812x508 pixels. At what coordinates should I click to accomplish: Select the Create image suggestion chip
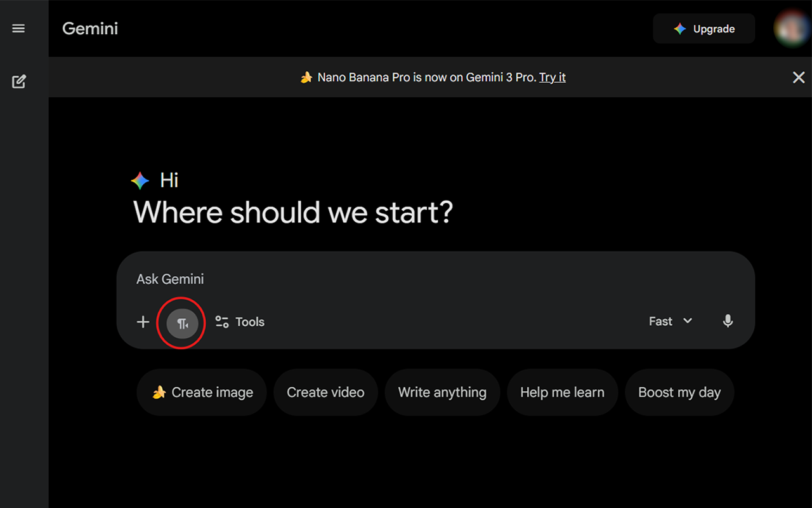click(202, 392)
